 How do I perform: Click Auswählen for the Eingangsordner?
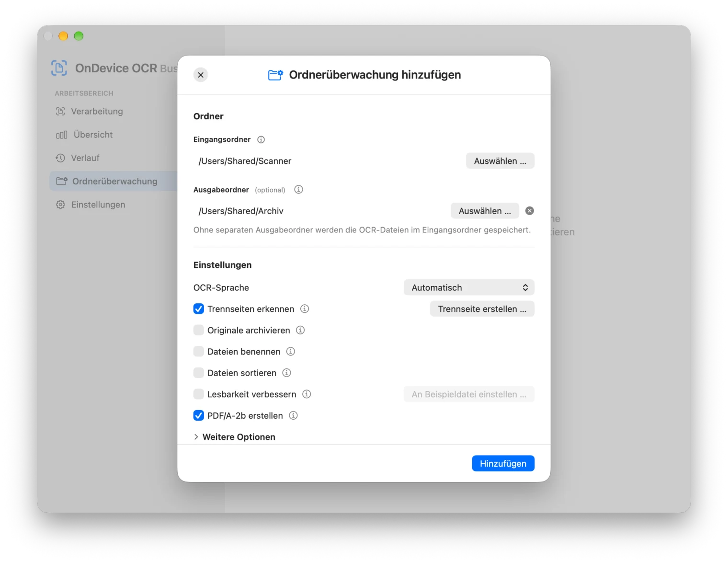click(x=500, y=161)
